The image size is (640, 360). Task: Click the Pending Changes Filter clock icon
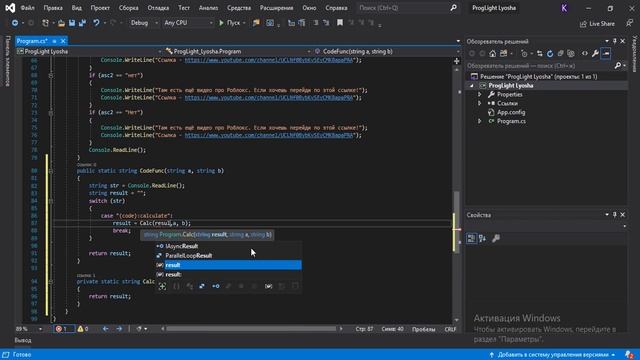click(524, 53)
